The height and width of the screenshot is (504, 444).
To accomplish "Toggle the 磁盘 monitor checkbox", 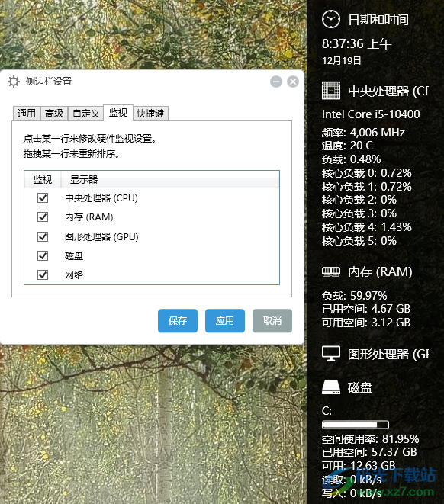I will [x=43, y=256].
